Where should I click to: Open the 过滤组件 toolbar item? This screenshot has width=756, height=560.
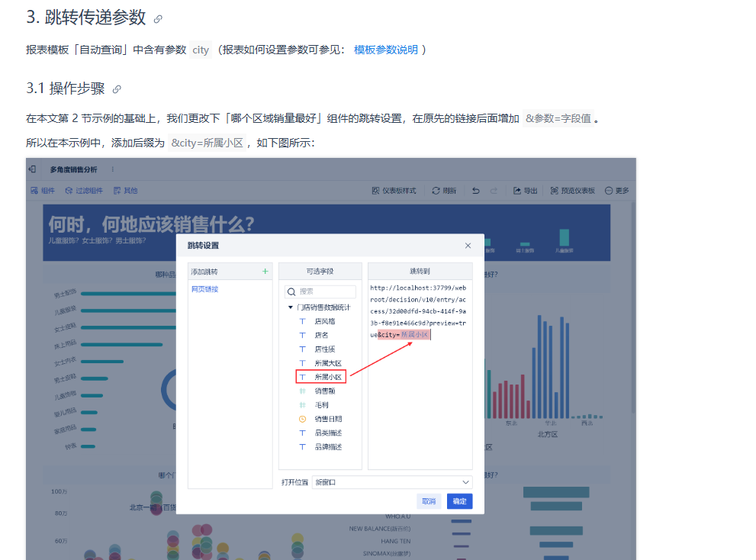pos(84,191)
